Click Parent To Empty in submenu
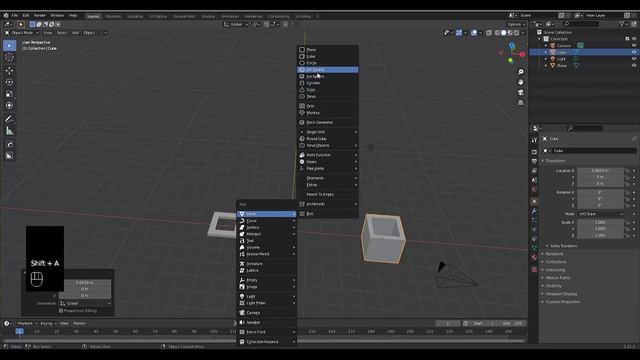640x360 pixels. click(x=328, y=195)
